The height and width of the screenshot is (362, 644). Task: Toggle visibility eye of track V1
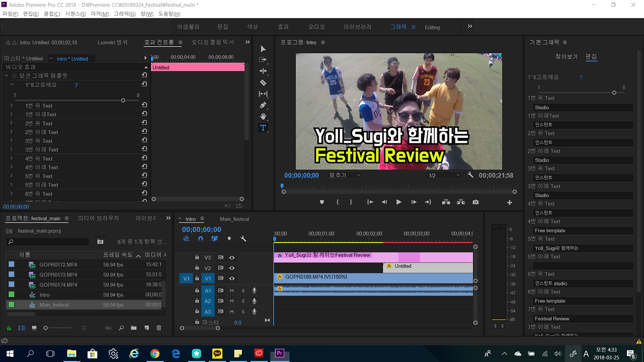pos(232,279)
